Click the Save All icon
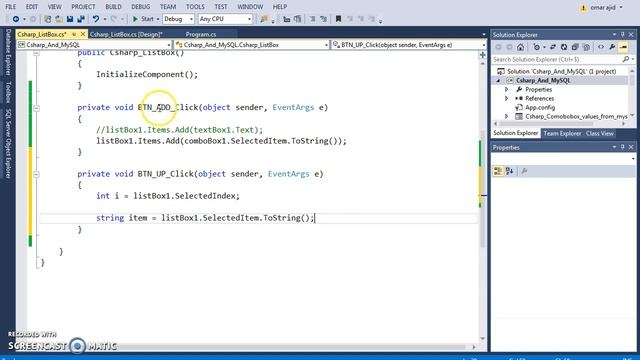Image resolution: width=640 pixels, height=360 pixels. coord(81,19)
